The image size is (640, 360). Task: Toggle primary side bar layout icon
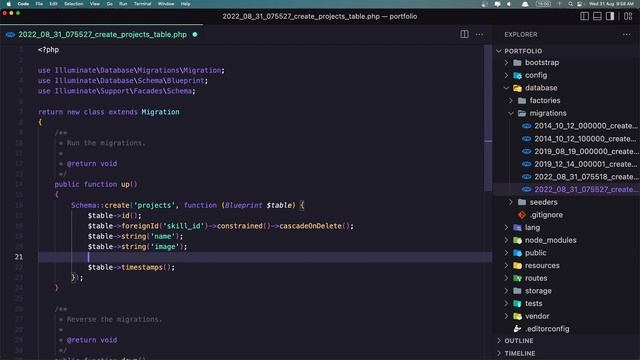click(584, 16)
